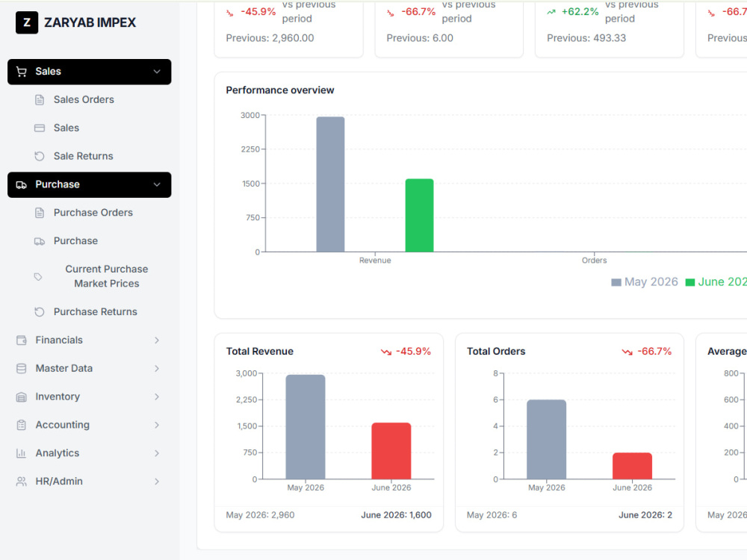This screenshot has width=747, height=560.
Task: Click the June green legend swatch
Action: (689, 282)
